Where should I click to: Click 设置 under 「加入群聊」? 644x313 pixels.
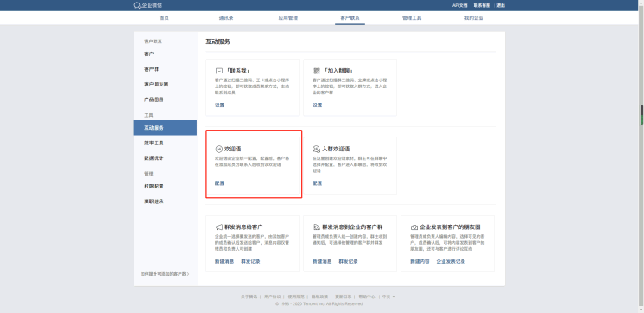pos(318,105)
